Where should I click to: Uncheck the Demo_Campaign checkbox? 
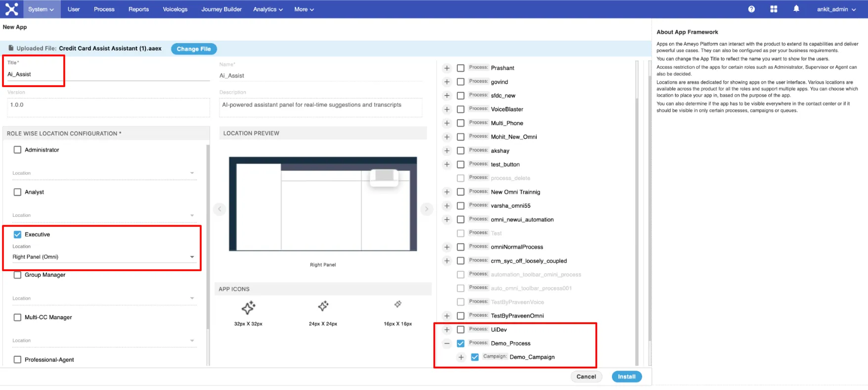point(475,357)
